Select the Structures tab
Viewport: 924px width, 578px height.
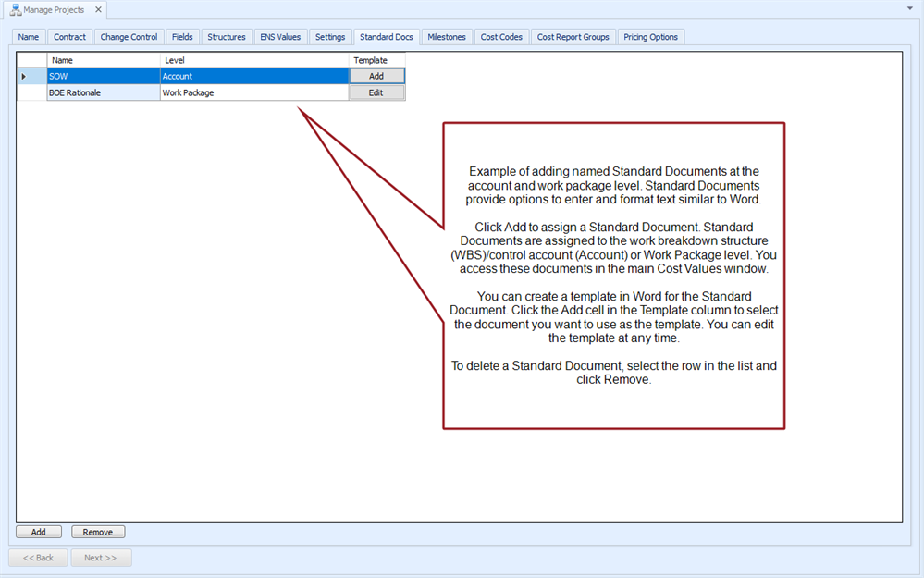click(227, 37)
